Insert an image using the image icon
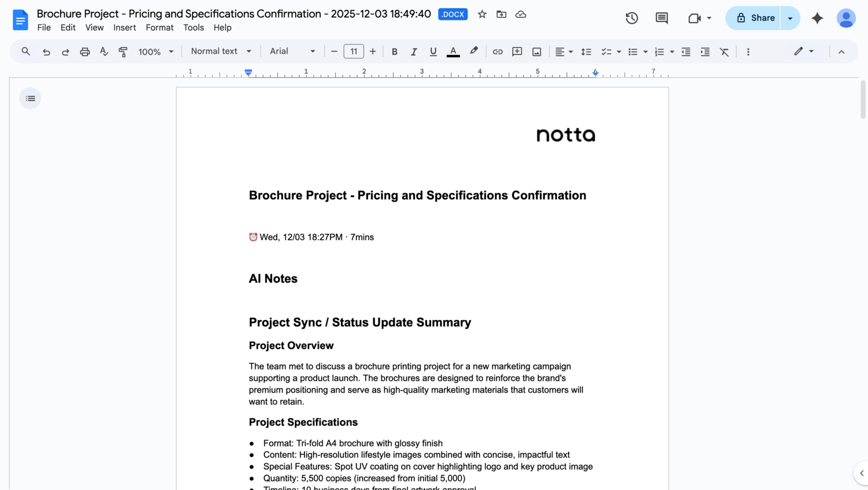This screenshot has height=490, width=868. tap(536, 52)
